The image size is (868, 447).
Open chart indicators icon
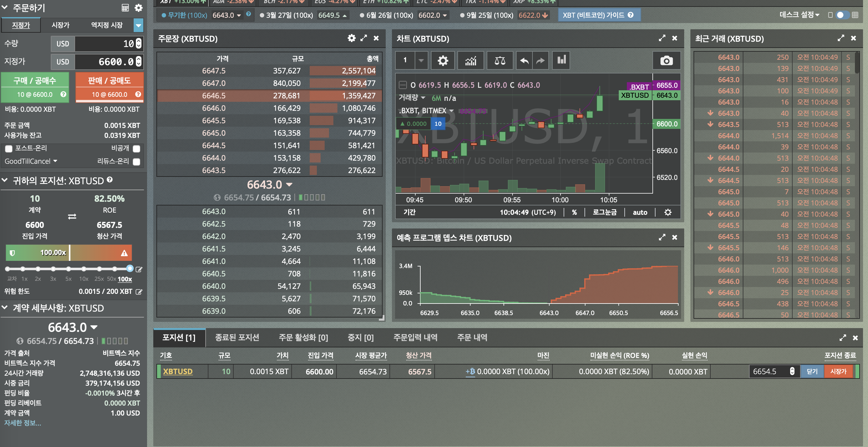click(471, 61)
